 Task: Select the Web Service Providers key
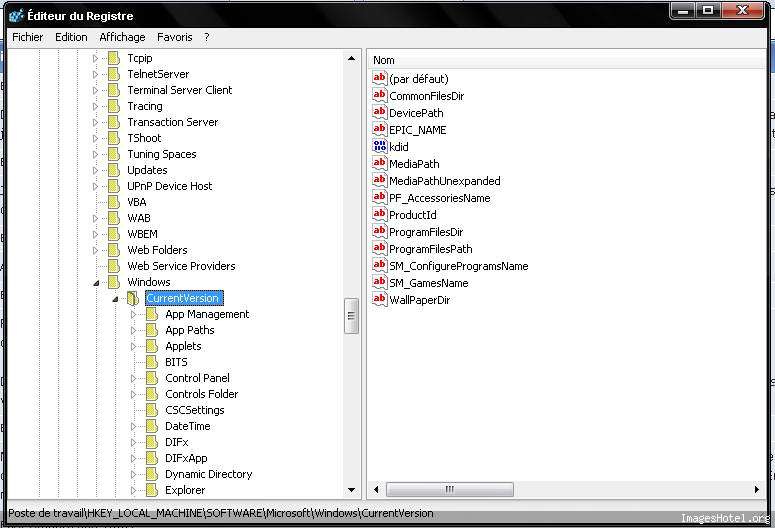181,266
